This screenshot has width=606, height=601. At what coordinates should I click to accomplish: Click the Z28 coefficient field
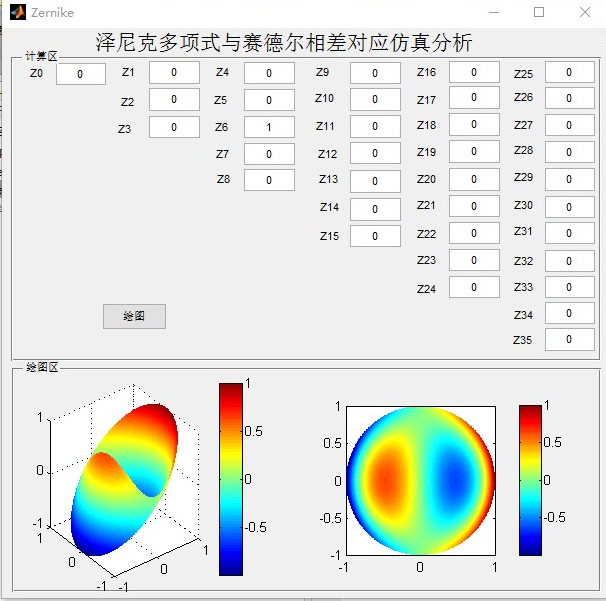[570, 152]
